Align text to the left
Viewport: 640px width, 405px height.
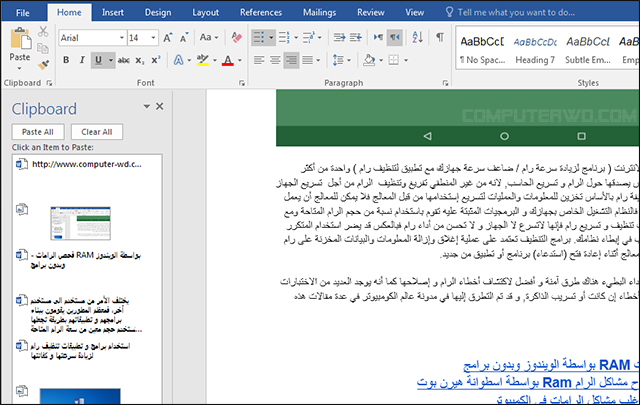259,60
